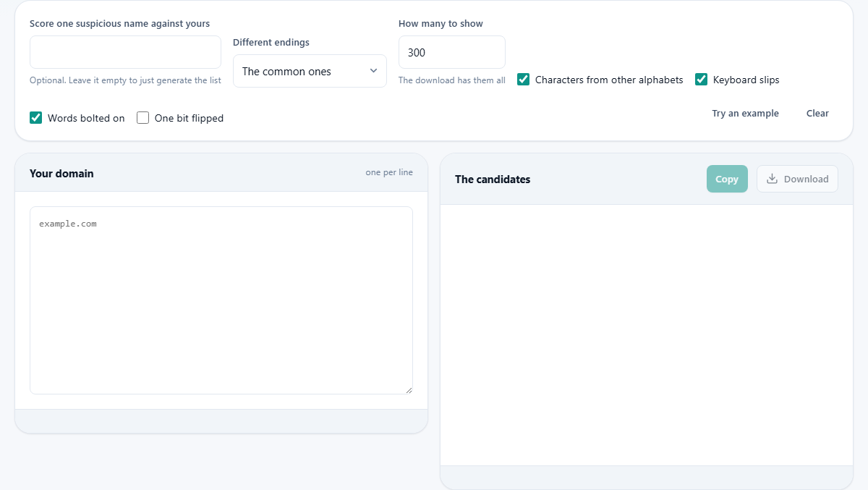Open the Different endings dropdown
868x490 pixels.
pyautogui.click(x=310, y=71)
